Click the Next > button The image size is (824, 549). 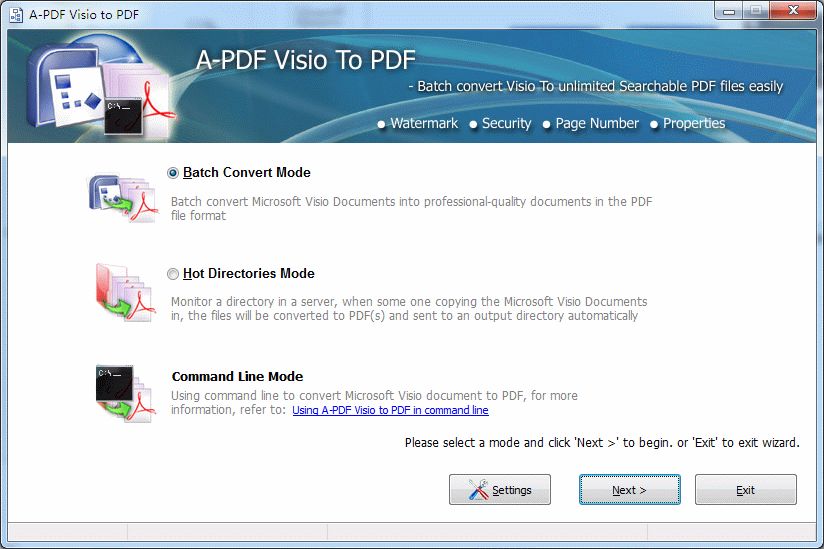(630, 490)
